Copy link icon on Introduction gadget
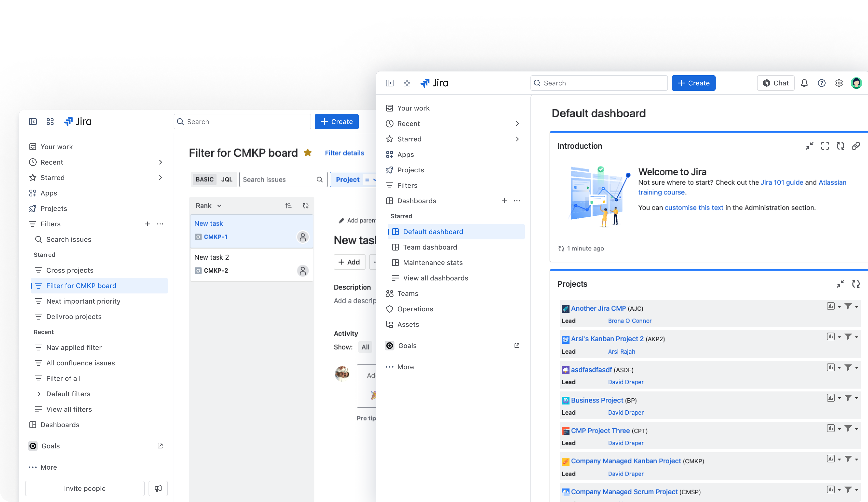The width and height of the screenshot is (868, 502). pos(856,146)
